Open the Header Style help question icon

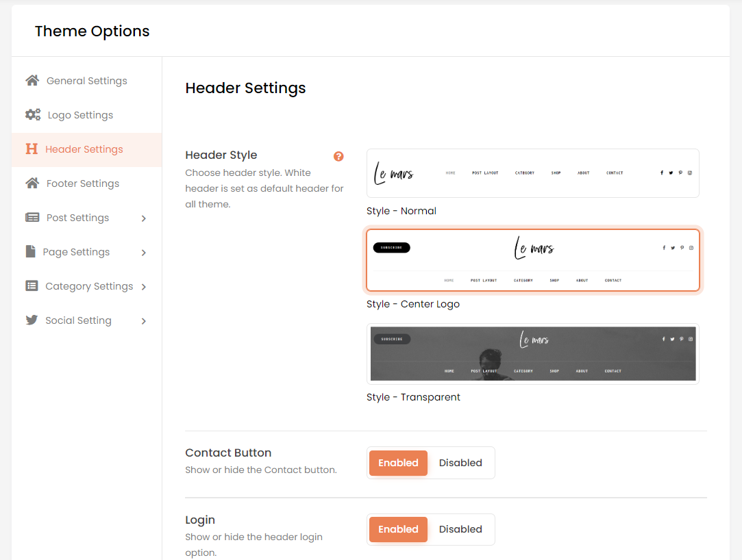[x=338, y=156]
